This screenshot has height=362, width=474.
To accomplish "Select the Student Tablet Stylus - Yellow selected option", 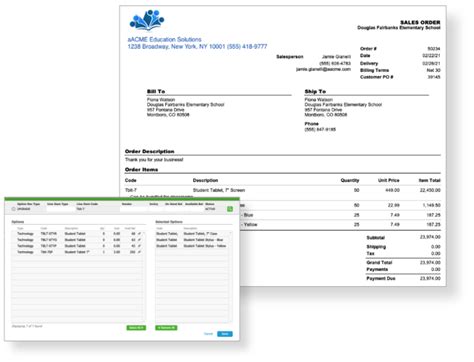I will click(192, 246).
